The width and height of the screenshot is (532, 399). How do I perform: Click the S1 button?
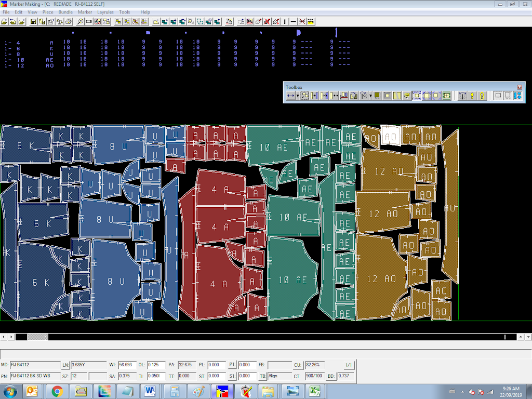(232, 376)
